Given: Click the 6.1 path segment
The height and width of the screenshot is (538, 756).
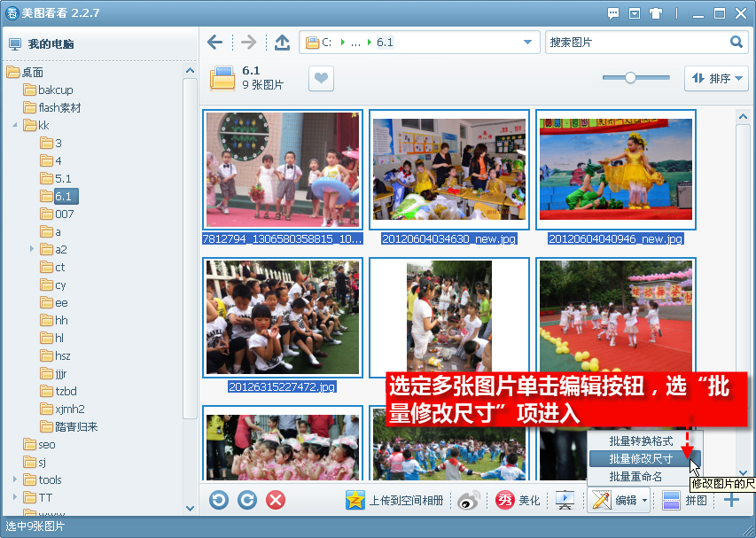Looking at the screenshot, I should 385,43.
